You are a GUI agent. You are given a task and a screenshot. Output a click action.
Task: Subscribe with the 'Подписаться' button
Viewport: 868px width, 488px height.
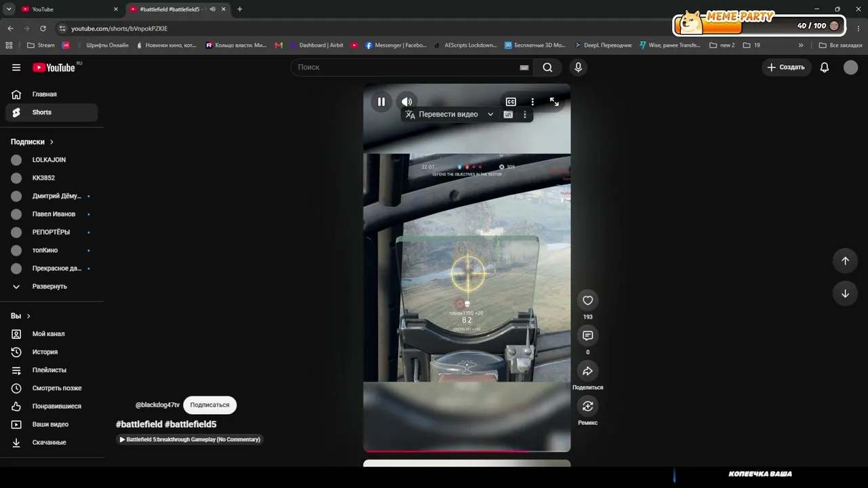[210, 405]
